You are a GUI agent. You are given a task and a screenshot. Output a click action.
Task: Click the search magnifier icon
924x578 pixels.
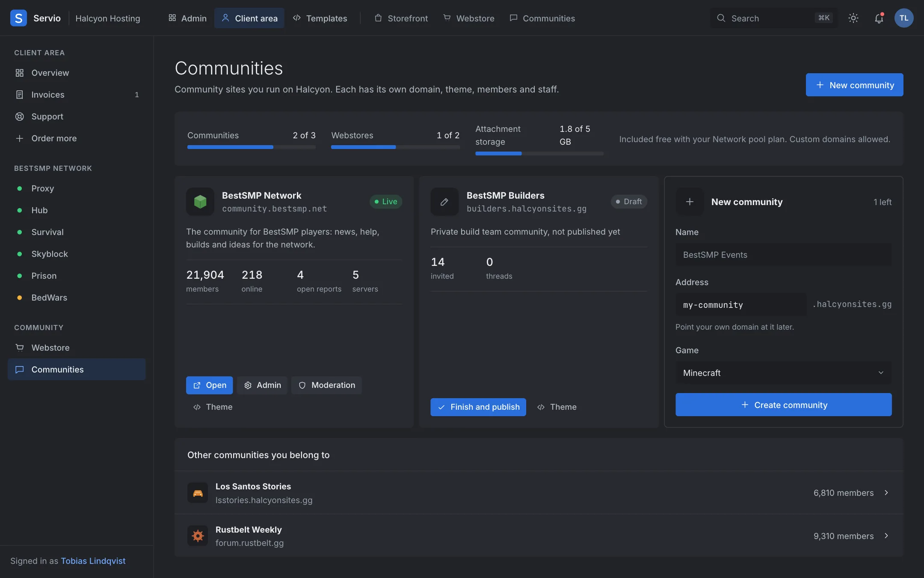point(721,18)
